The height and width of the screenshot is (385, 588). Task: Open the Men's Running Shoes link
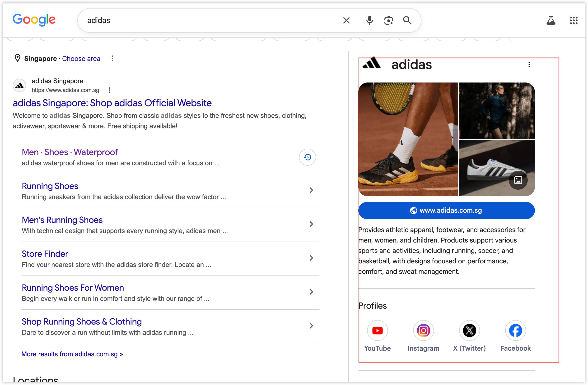point(62,220)
